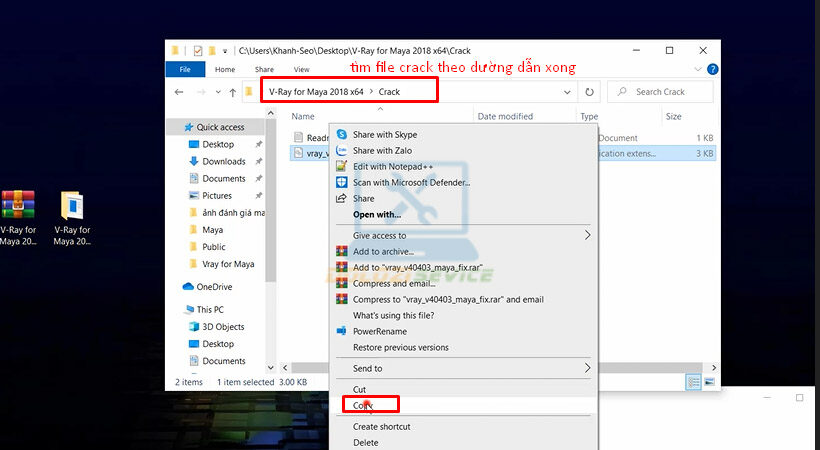Open the WinRAR archive on the desktop
Screen dimensions: 820x450
coord(17,205)
